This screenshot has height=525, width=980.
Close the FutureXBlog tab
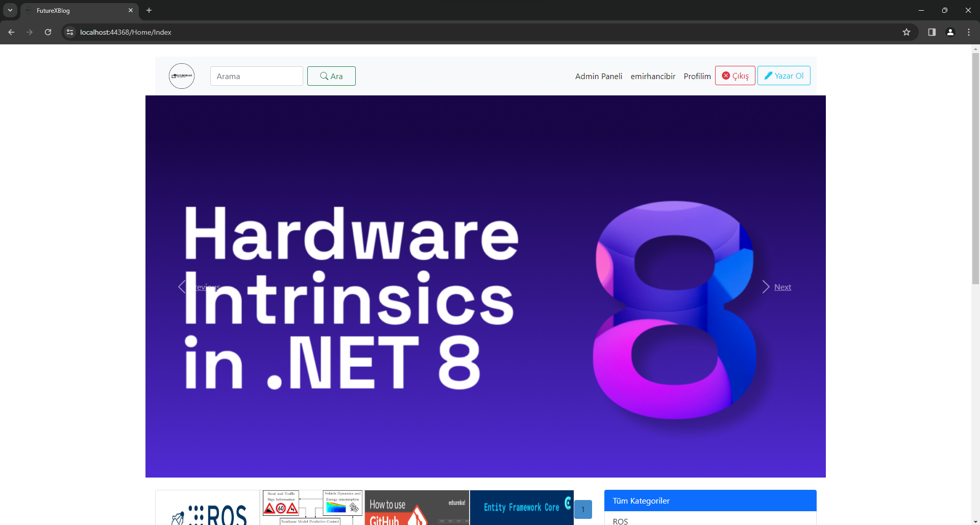click(x=131, y=10)
